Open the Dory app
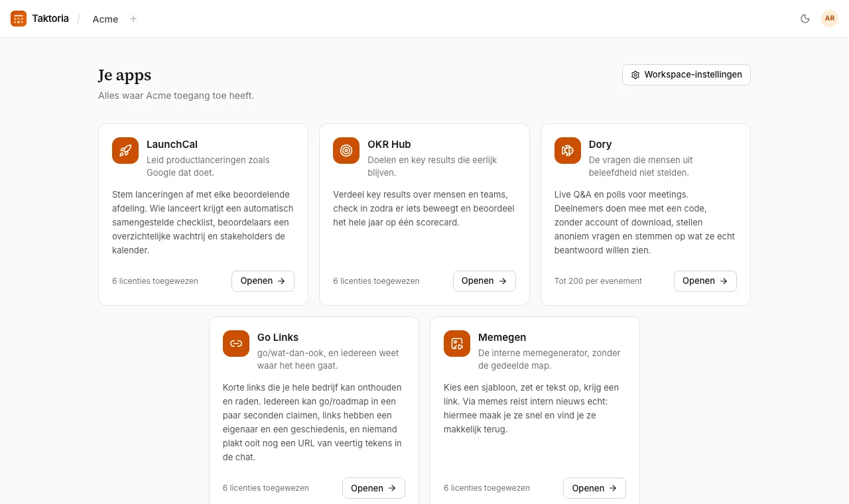The image size is (849, 504). (705, 281)
